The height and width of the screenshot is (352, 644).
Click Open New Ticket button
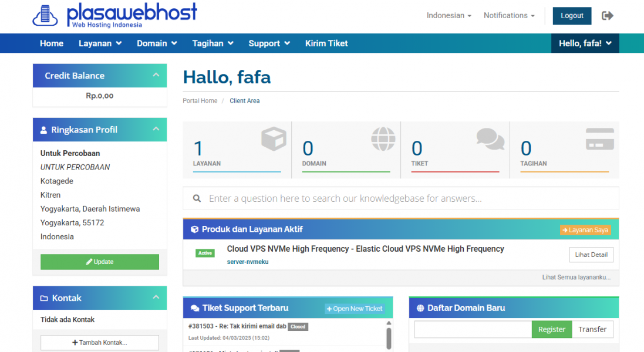[355, 309]
